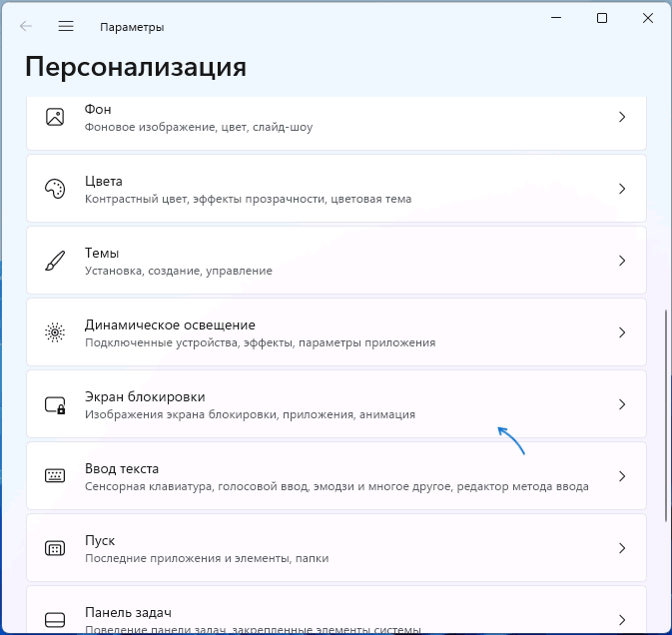Image resolution: width=672 pixels, height=635 pixels.
Task: Click the Персонализация page heading
Action: (136, 67)
